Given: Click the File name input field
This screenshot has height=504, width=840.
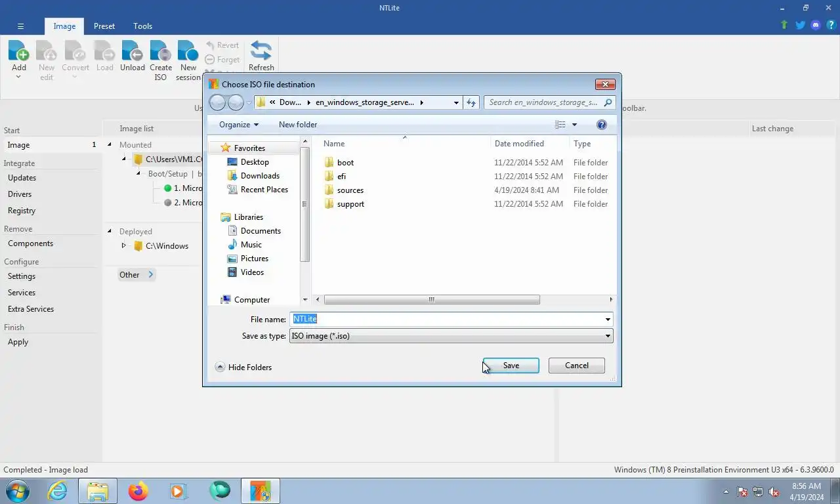Looking at the screenshot, I should tap(446, 320).
